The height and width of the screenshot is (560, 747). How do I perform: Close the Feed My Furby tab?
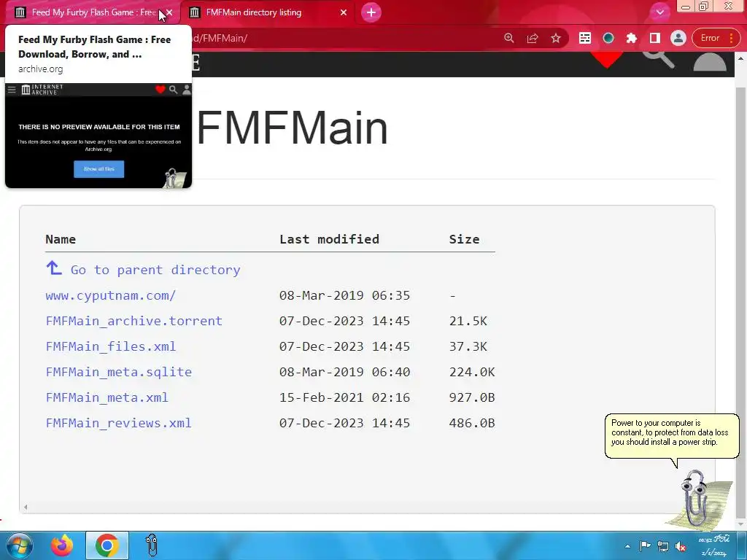(x=169, y=12)
